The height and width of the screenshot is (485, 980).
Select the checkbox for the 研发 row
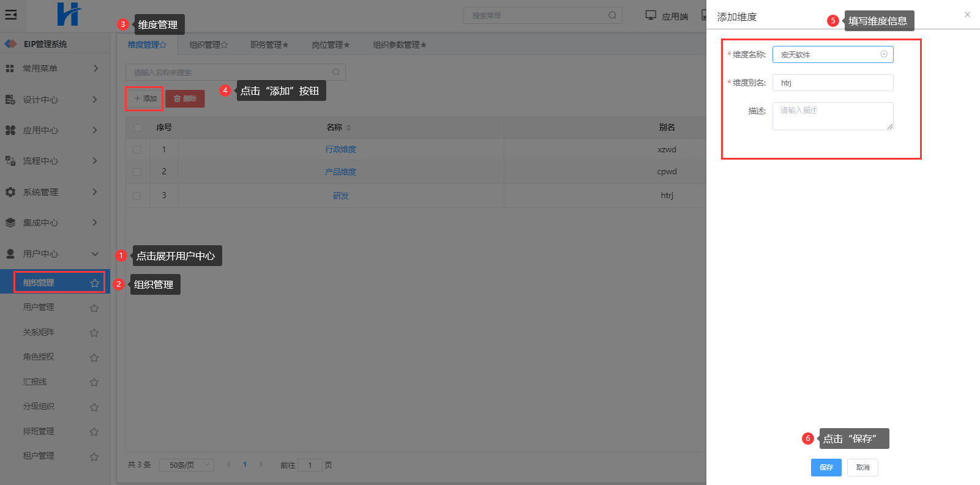click(137, 196)
